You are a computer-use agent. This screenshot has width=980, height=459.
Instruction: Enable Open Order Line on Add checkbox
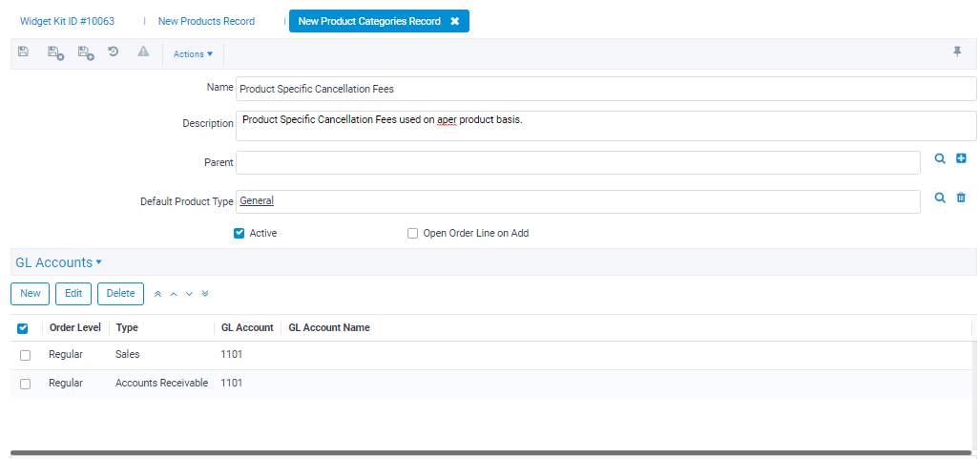[x=412, y=233]
